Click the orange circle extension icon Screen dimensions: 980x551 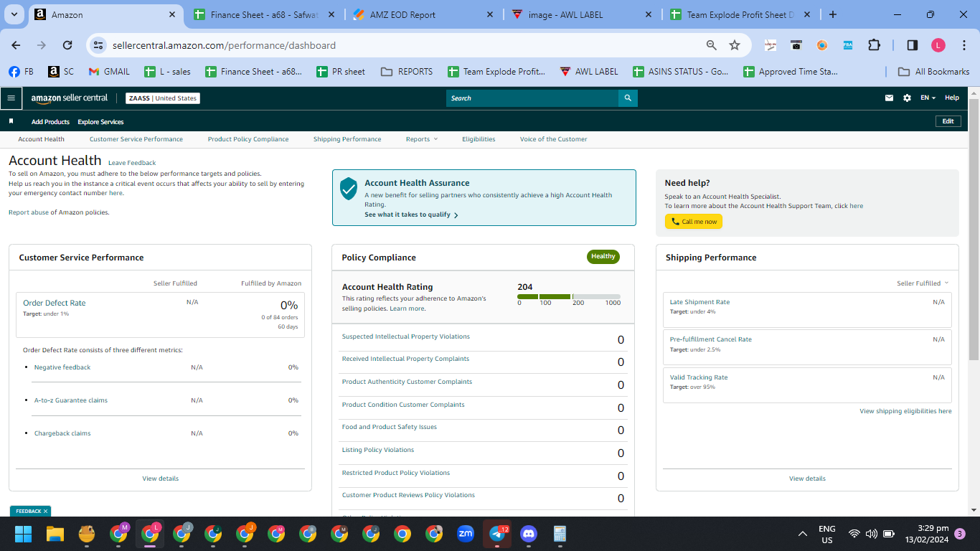822,45
